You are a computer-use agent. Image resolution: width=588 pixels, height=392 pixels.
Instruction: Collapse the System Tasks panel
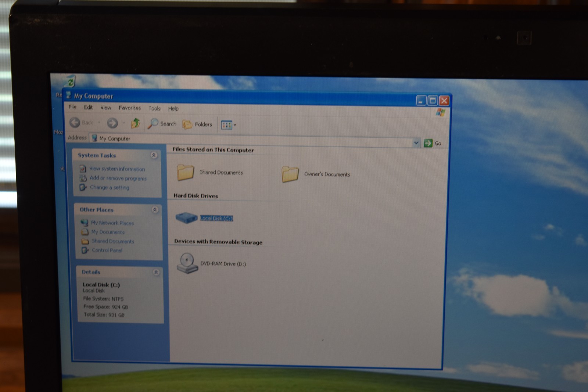click(154, 155)
